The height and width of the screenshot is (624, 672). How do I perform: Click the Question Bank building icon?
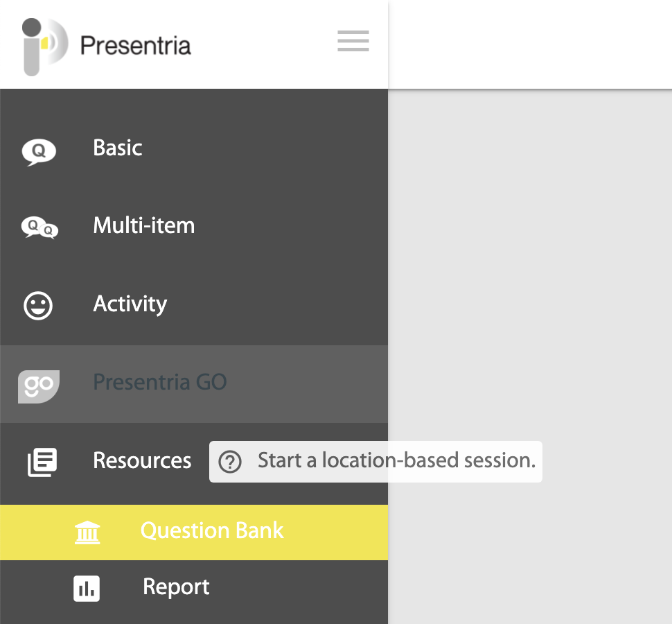coord(87,532)
